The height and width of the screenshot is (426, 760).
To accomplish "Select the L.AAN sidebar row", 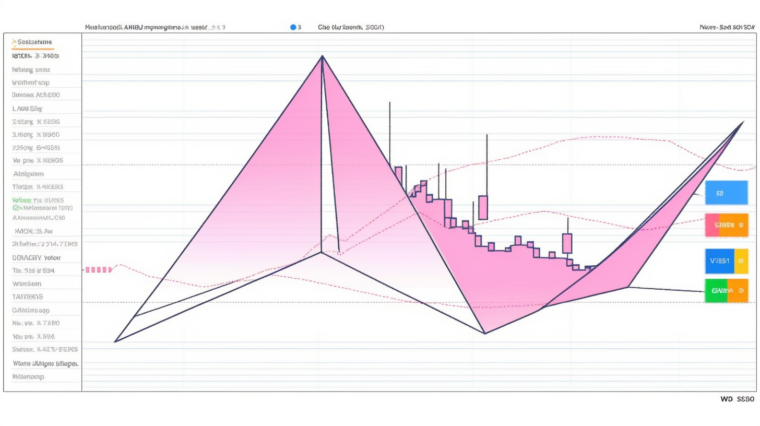I will click(28, 108).
